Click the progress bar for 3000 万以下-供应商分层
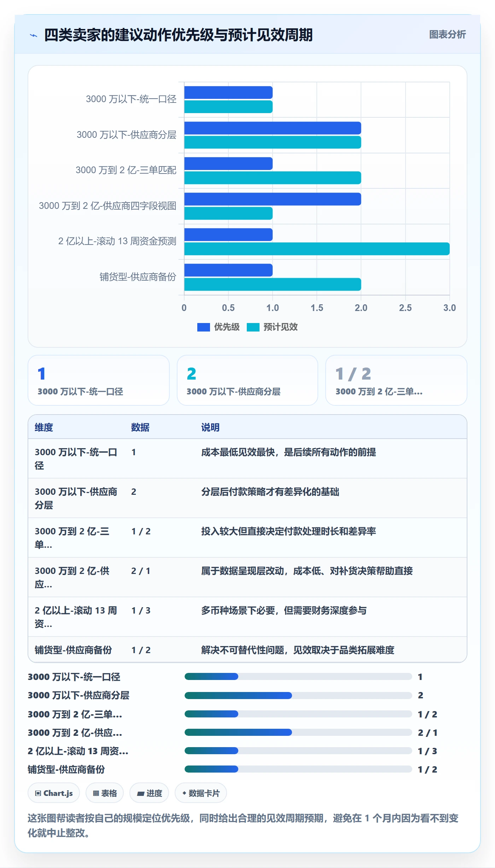The height and width of the screenshot is (868, 495). pyautogui.click(x=298, y=696)
